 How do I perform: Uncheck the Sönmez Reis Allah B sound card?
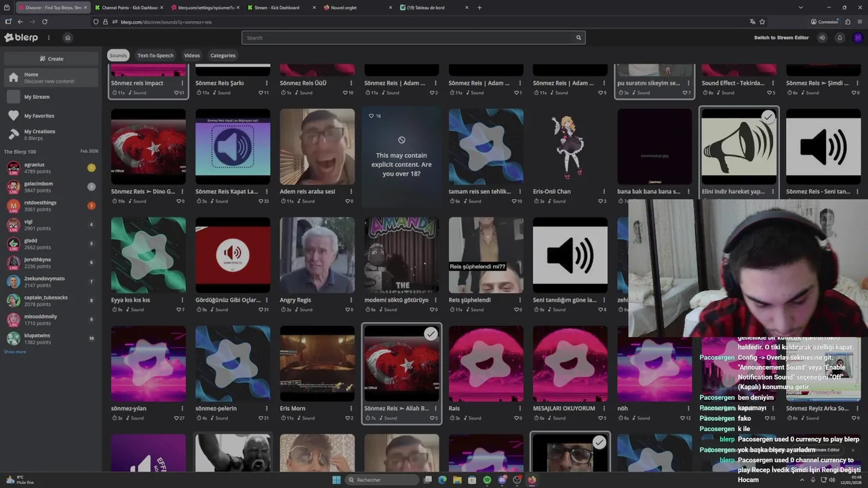(x=431, y=334)
